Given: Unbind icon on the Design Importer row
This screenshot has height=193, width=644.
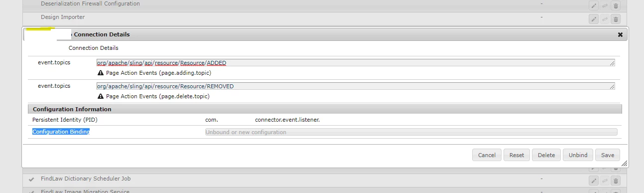Looking at the screenshot, I should tap(605, 19).
